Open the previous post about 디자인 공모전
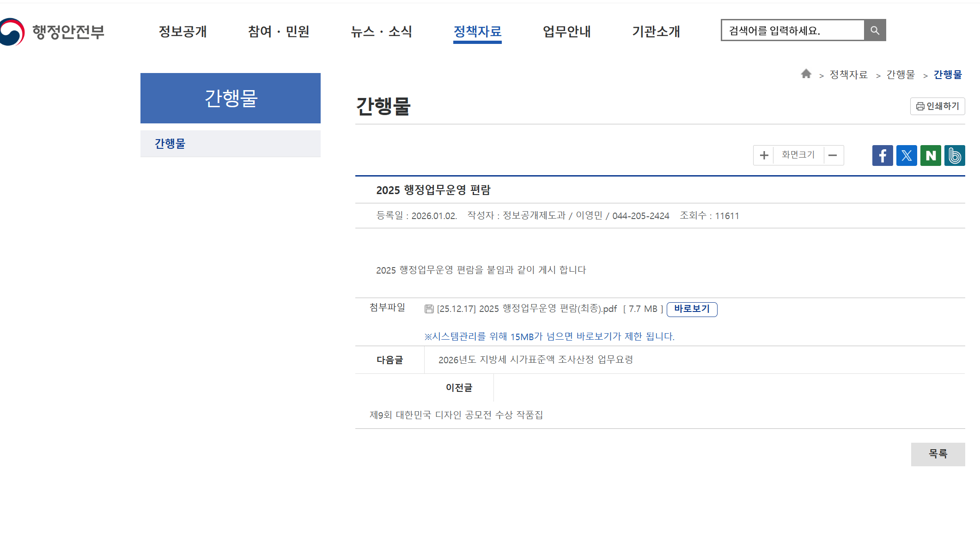 point(457,415)
